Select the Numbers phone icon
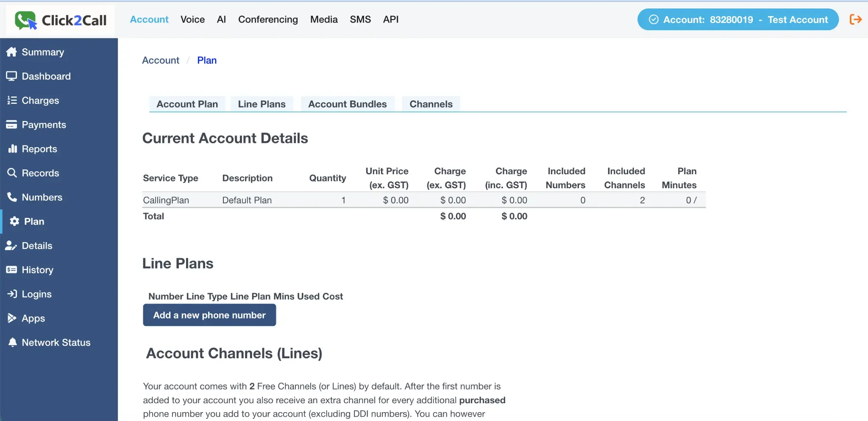The height and width of the screenshot is (421, 868). tap(12, 197)
